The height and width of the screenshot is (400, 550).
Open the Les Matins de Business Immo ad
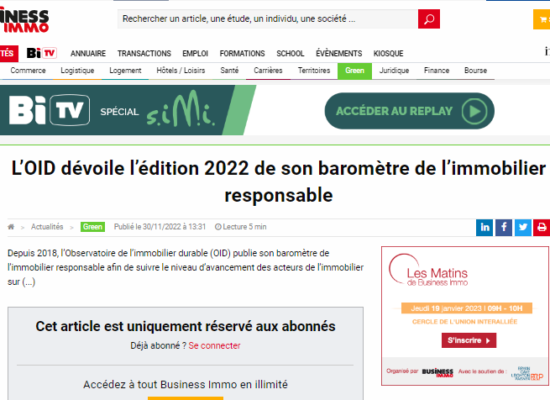click(x=465, y=316)
